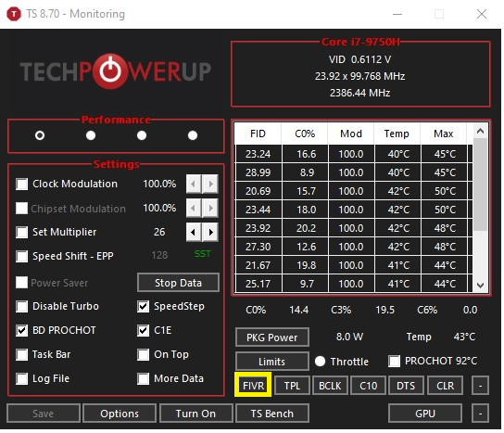Image resolution: width=504 pixels, height=433 pixels.
Task: Lower Set Multiplier with left arrow
Action: pyautogui.click(x=194, y=232)
